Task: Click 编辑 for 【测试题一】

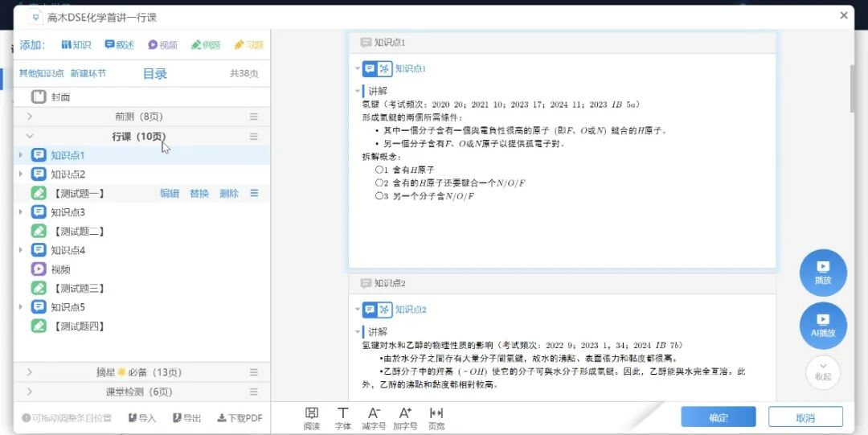Action: [x=170, y=194]
